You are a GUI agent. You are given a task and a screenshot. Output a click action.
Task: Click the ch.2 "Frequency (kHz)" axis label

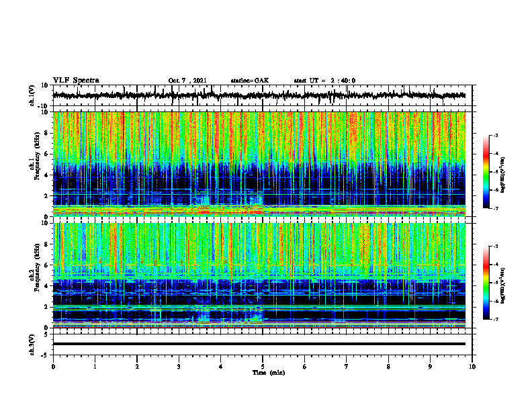[37, 267]
